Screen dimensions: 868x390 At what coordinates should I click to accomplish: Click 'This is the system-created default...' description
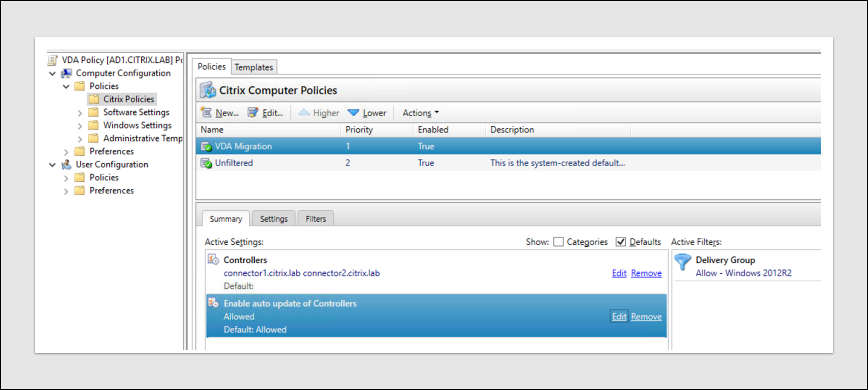coord(558,163)
